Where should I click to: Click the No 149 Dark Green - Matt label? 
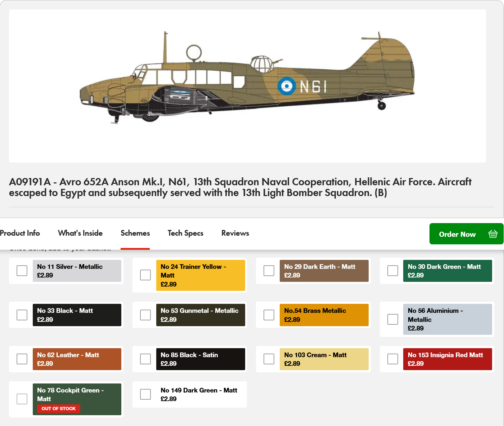point(199,390)
